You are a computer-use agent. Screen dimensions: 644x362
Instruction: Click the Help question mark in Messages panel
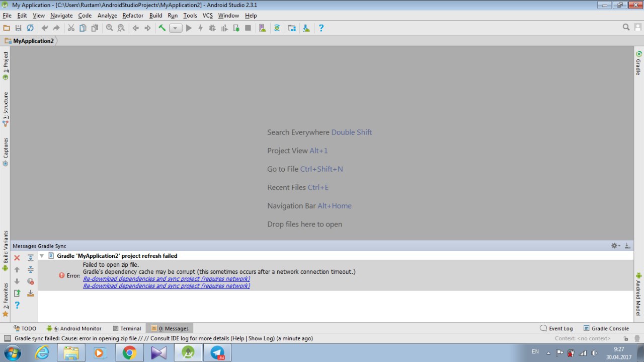(17, 305)
